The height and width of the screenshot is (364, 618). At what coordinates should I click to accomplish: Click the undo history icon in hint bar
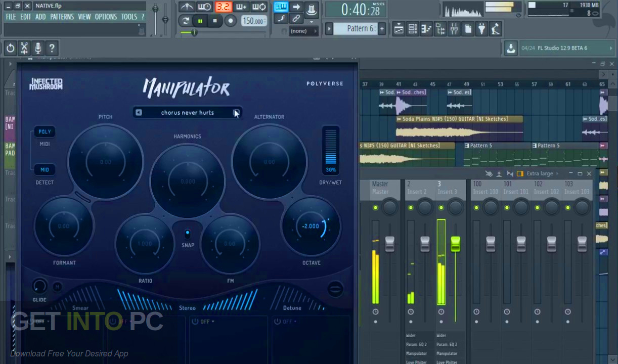tap(10, 49)
